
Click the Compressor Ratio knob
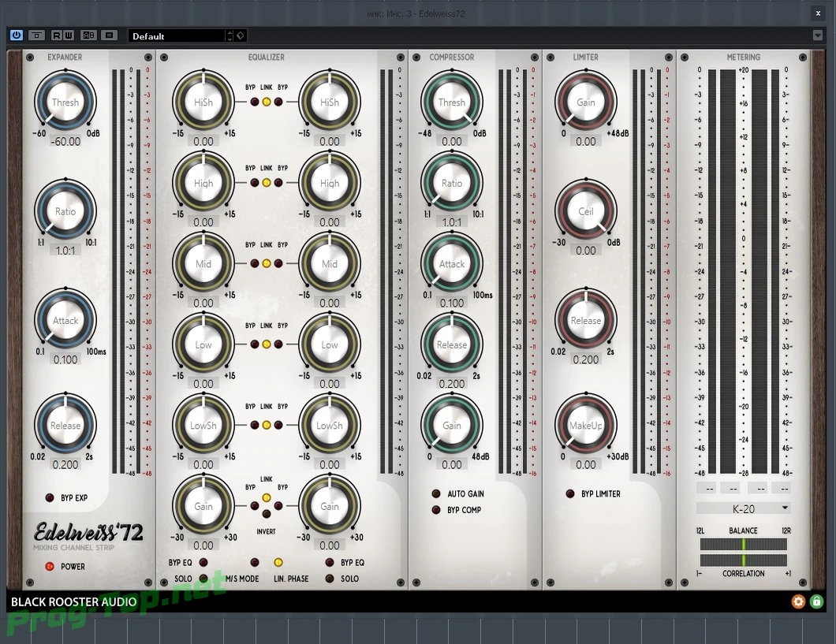tap(452, 183)
